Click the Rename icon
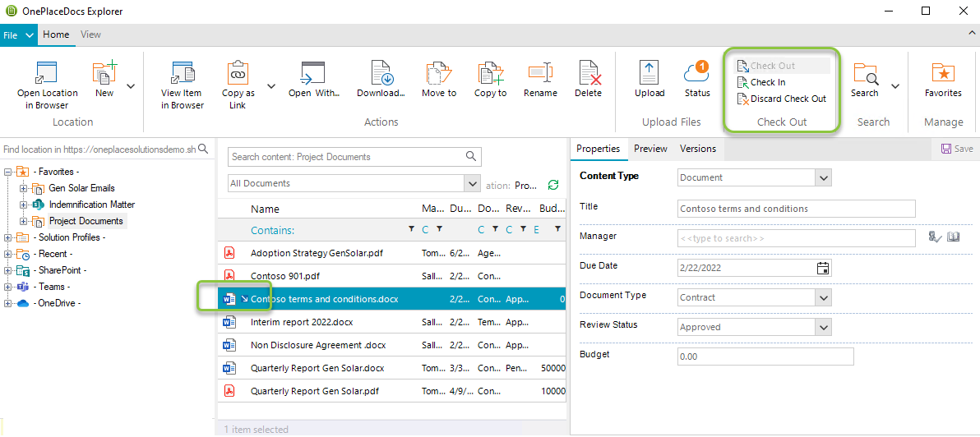Image resolution: width=980 pixels, height=437 pixels. tap(541, 72)
